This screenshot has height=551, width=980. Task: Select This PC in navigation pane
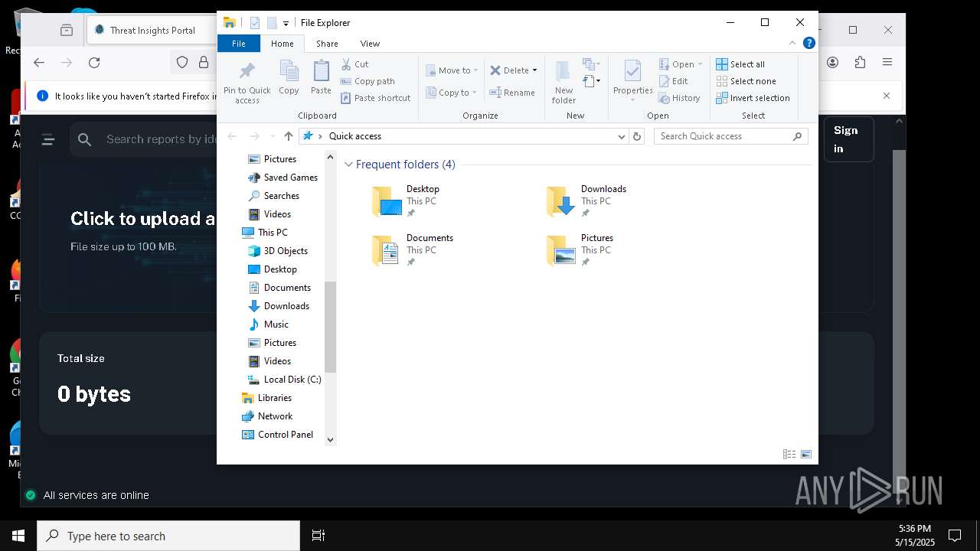tap(272, 233)
